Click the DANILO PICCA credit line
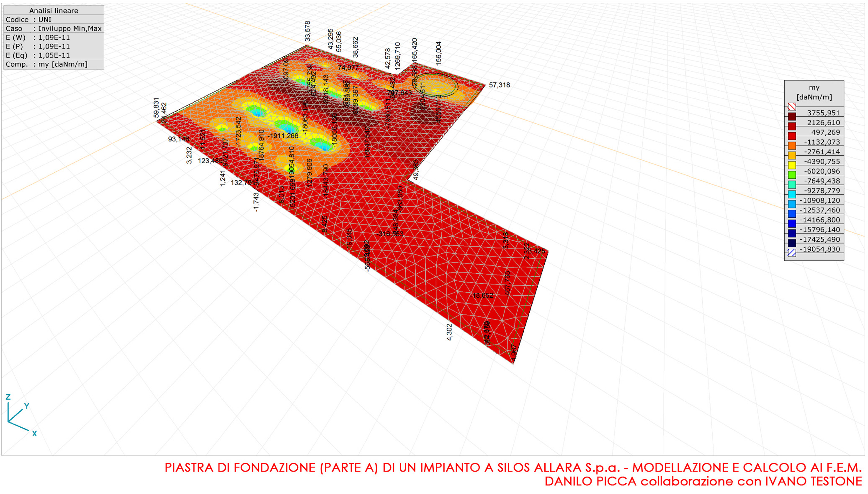 (704, 482)
